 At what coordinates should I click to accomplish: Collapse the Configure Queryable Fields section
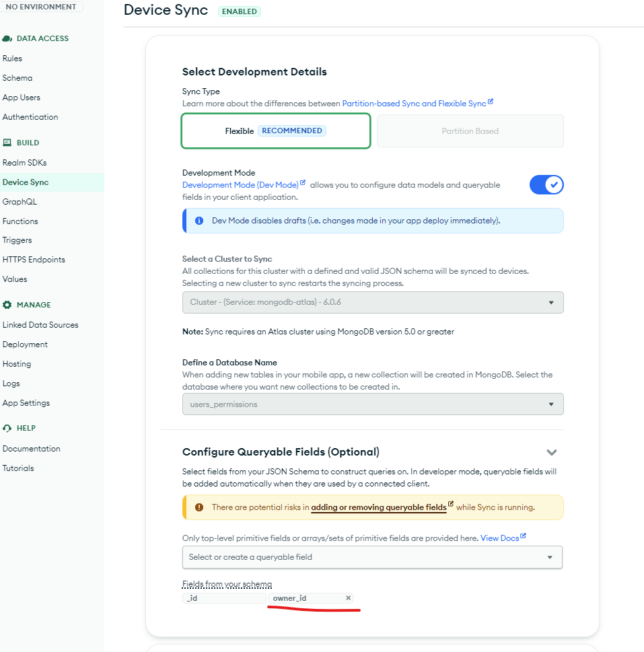click(x=551, y=452)
